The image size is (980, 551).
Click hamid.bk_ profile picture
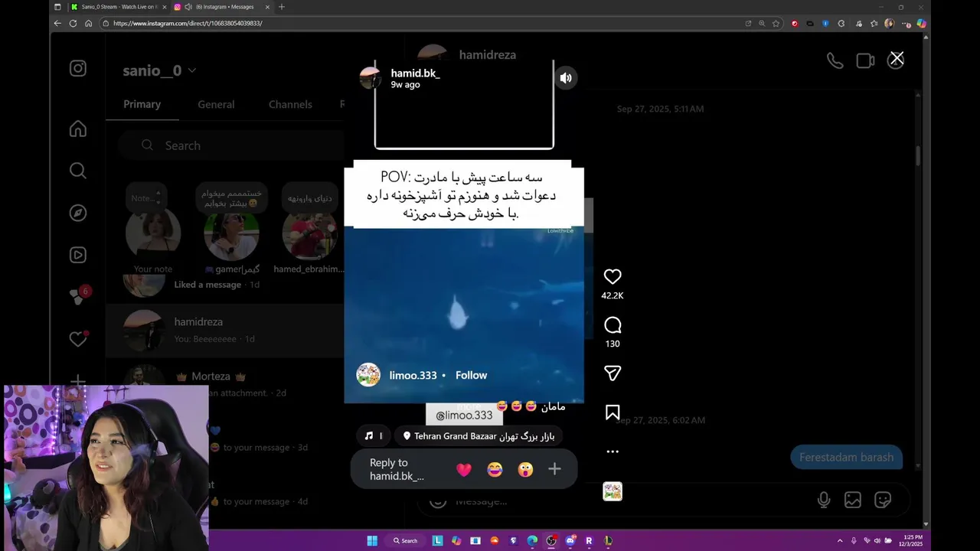click(371, 77)
